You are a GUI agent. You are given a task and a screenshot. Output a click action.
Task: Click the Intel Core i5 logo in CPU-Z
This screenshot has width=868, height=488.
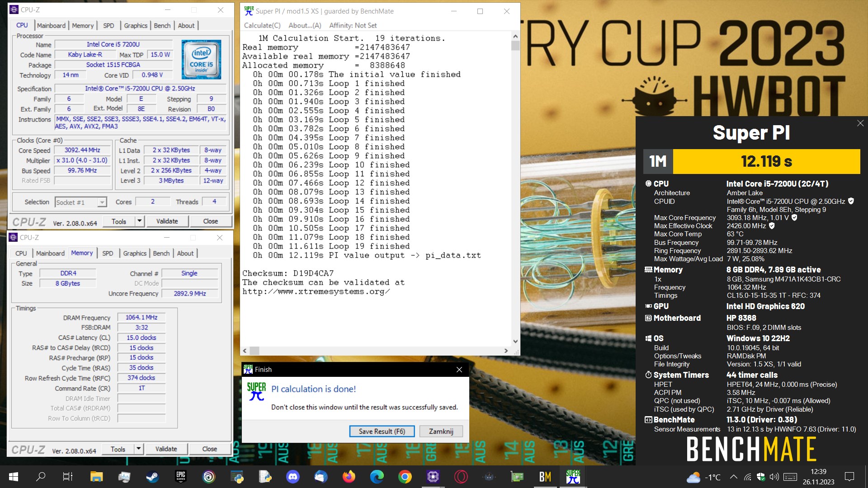pyautogui.click(x=201, y=59)
